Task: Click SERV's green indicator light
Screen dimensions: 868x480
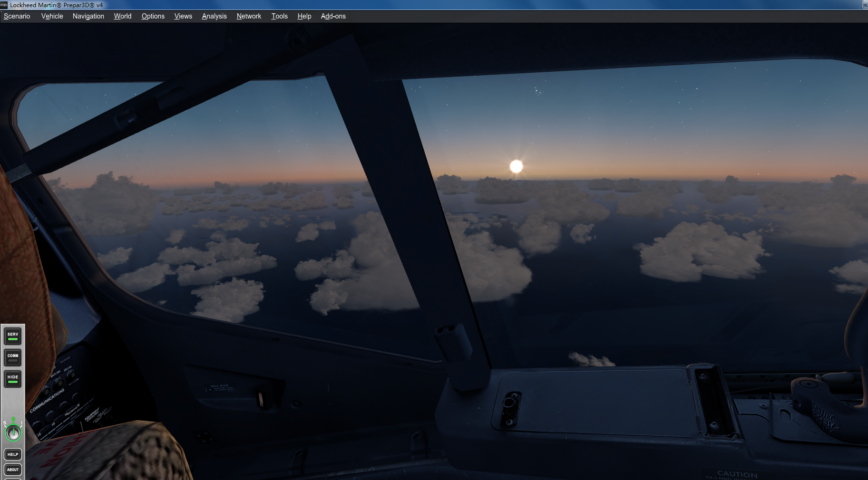Action: pos(12,339)
